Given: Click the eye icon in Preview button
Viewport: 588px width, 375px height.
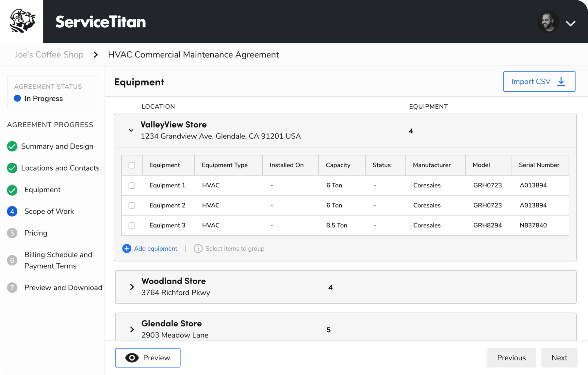Looking at the screenshot, I should tap(132, 358).
